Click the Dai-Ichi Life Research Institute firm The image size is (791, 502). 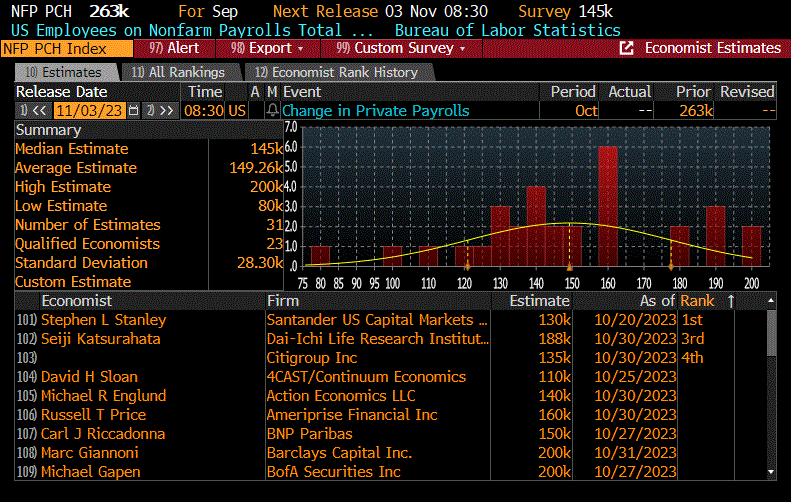click(377, 339)
